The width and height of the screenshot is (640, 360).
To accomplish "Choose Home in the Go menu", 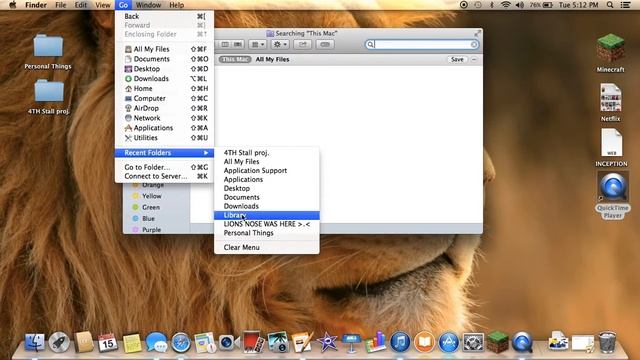I will click(x=164, y=89).
